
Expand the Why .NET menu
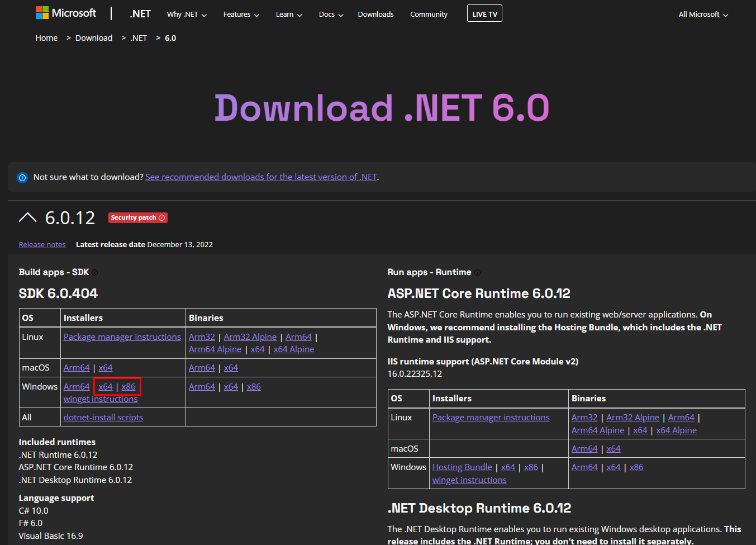click(x=187, y=15)
